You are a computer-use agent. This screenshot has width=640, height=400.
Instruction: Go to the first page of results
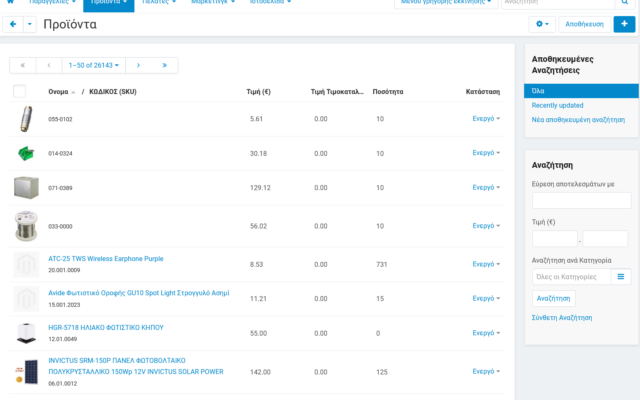tap(22, 65)
